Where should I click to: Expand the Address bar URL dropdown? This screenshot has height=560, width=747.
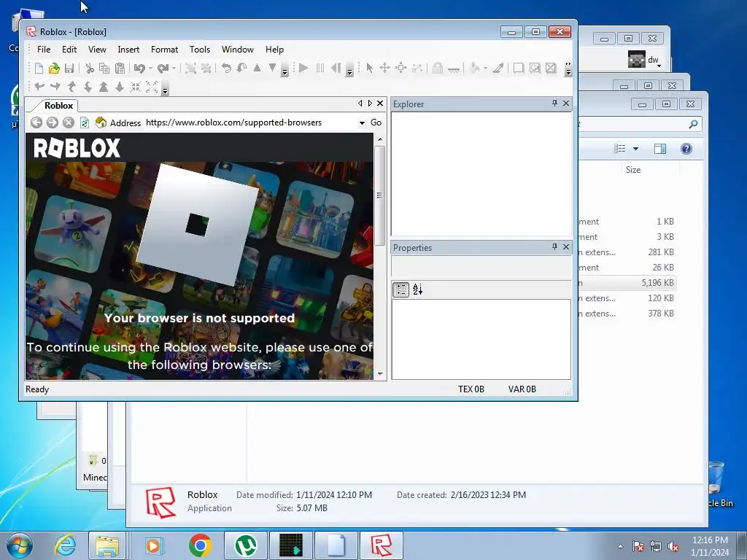pyautogui.click(x=362, y=122)
